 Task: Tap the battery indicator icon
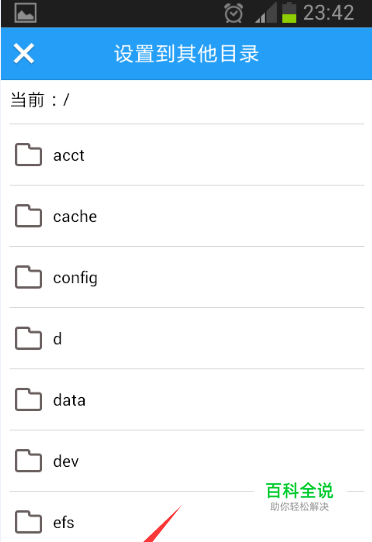click(x=289, y=13)
